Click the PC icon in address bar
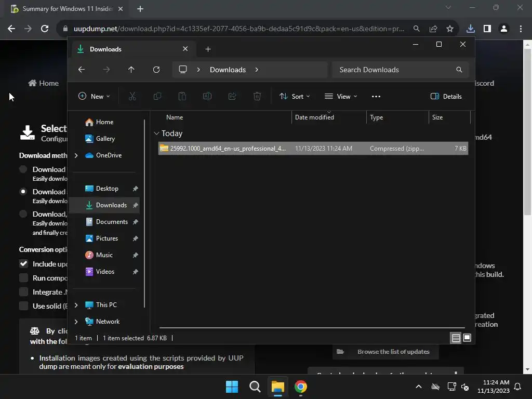This screenshot has height=399, width=532. [x=183, y=70]
